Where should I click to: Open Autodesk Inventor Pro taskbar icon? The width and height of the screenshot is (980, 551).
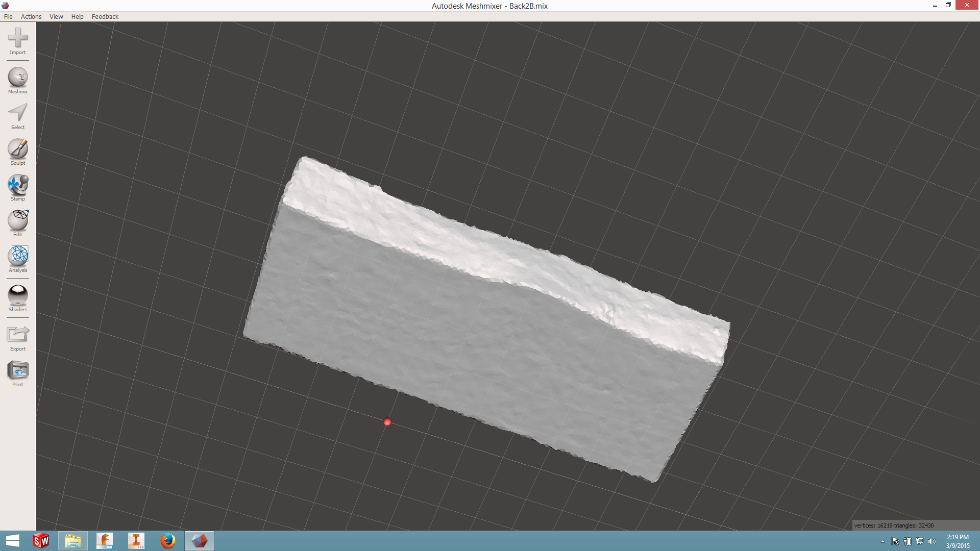click(136, 541)
